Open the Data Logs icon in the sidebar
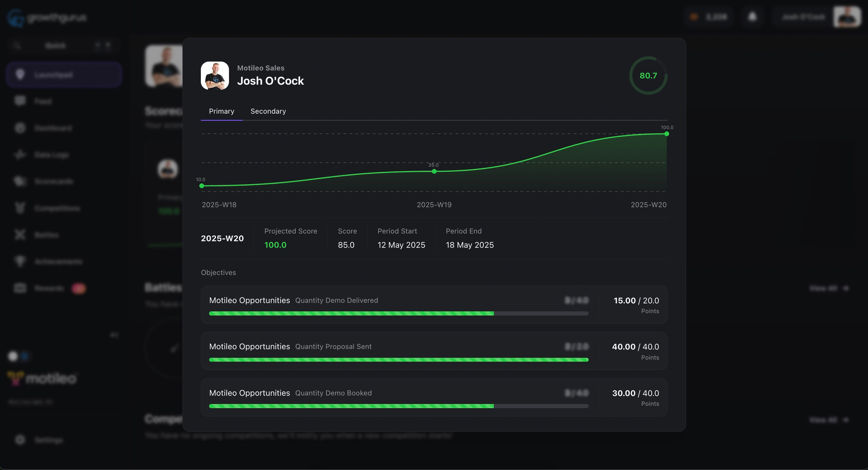Viewport: 868px width, 470px height. 20,154
